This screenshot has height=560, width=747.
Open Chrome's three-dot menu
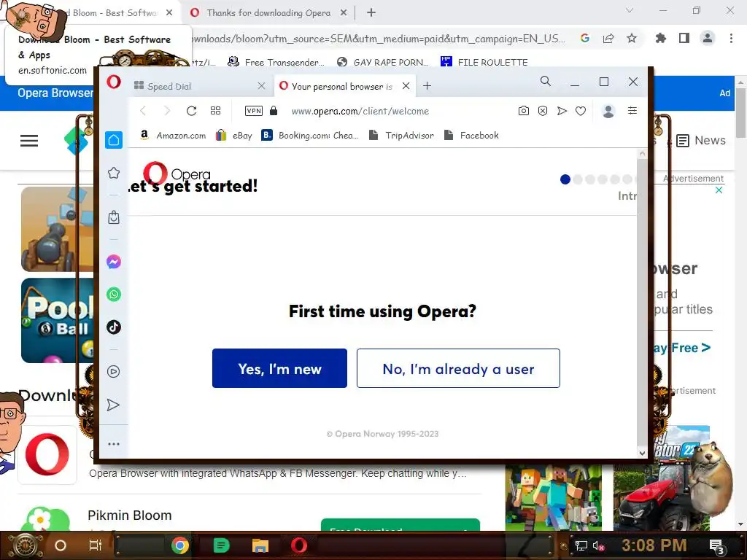[x=731, y=38]
